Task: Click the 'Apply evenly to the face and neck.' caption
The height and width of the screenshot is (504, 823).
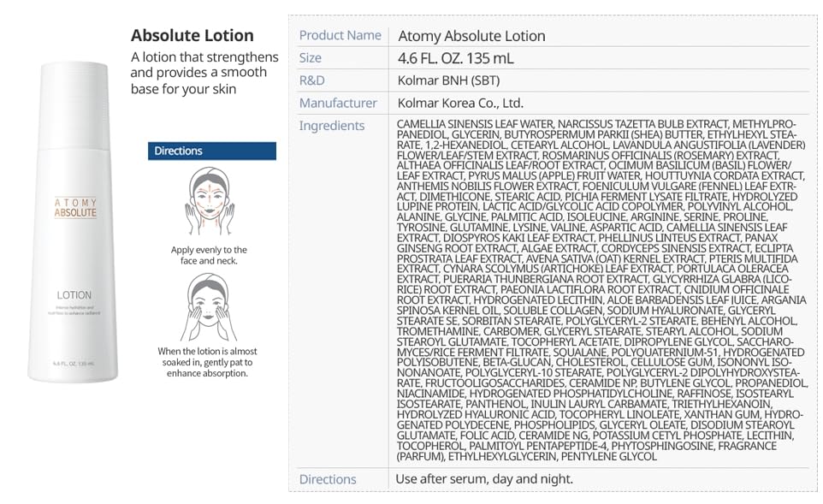Action: [209, 255]
